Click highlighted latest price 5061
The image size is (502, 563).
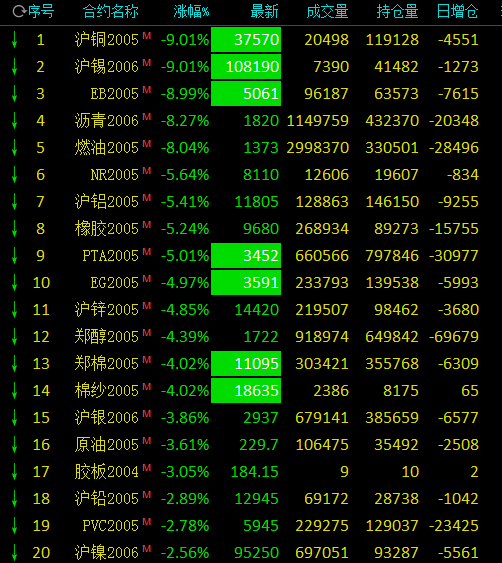tap(246, 94)
